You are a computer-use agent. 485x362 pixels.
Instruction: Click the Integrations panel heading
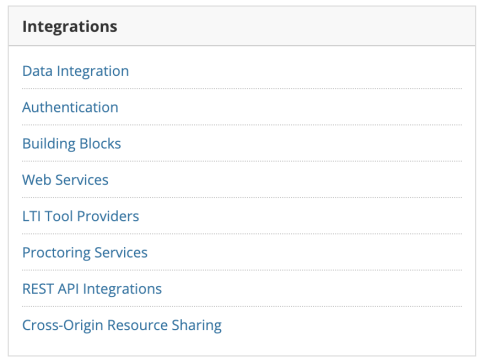point(70,27)
